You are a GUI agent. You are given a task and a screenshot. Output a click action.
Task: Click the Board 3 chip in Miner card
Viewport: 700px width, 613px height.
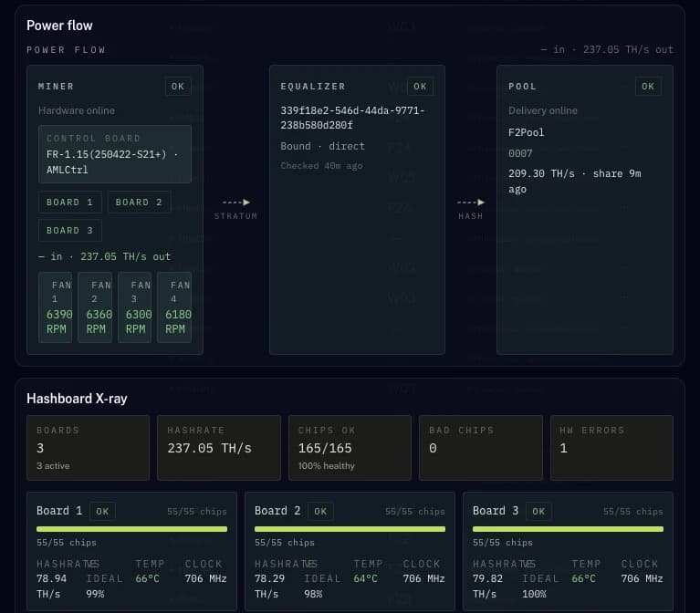[70, 230]
